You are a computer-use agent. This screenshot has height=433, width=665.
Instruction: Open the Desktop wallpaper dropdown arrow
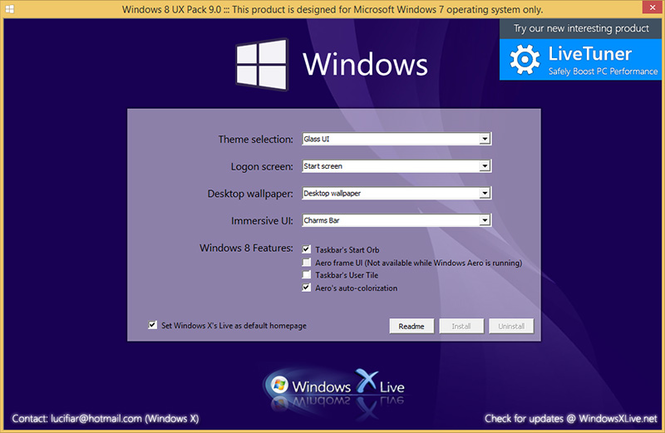coord(485,193)
